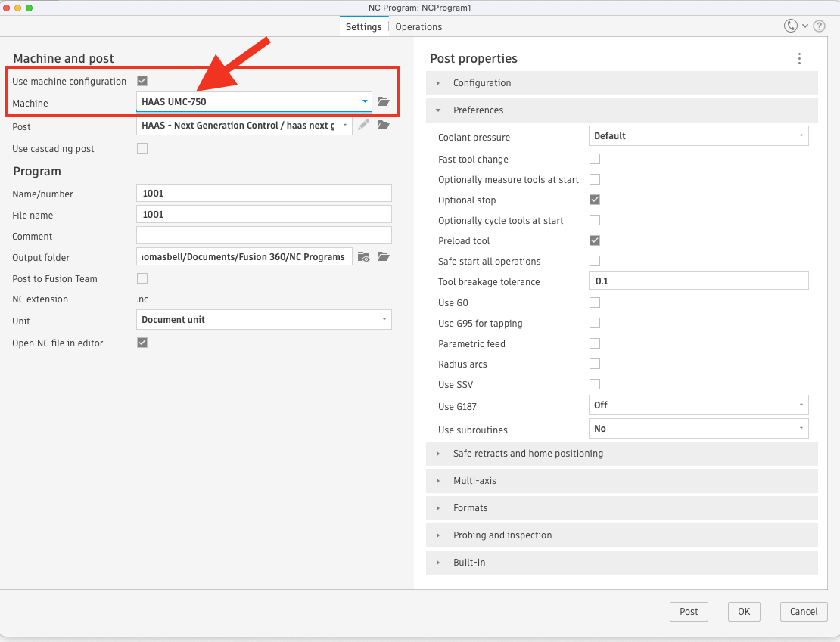
Task: Enable Use G95 for tapping checkbox
Action: [595, 323]
